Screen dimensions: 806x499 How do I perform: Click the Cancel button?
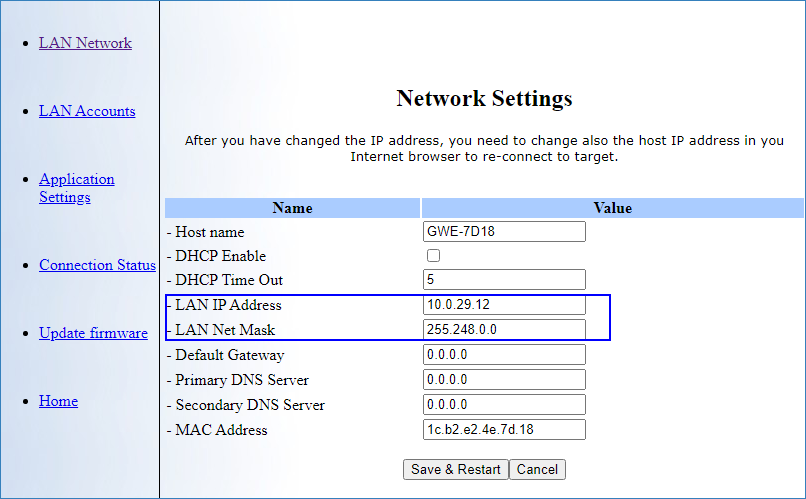pyautogui.click(x=538, y=469)
